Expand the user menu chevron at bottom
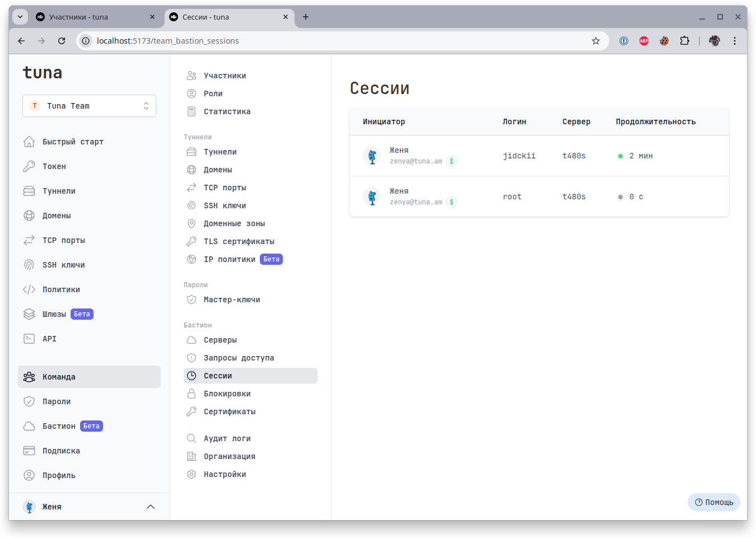The height and width of the screenshot is (538, 756). [x=150, y=507]
